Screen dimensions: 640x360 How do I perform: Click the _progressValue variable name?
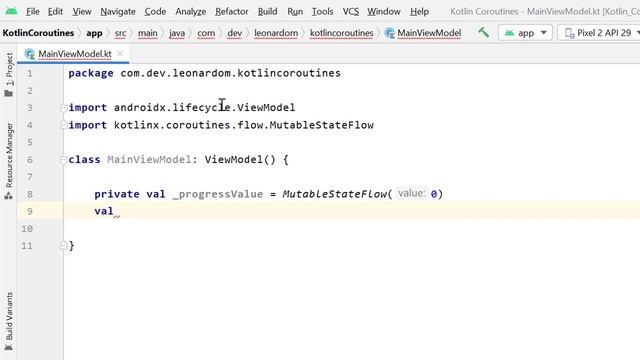pos(218,194)
